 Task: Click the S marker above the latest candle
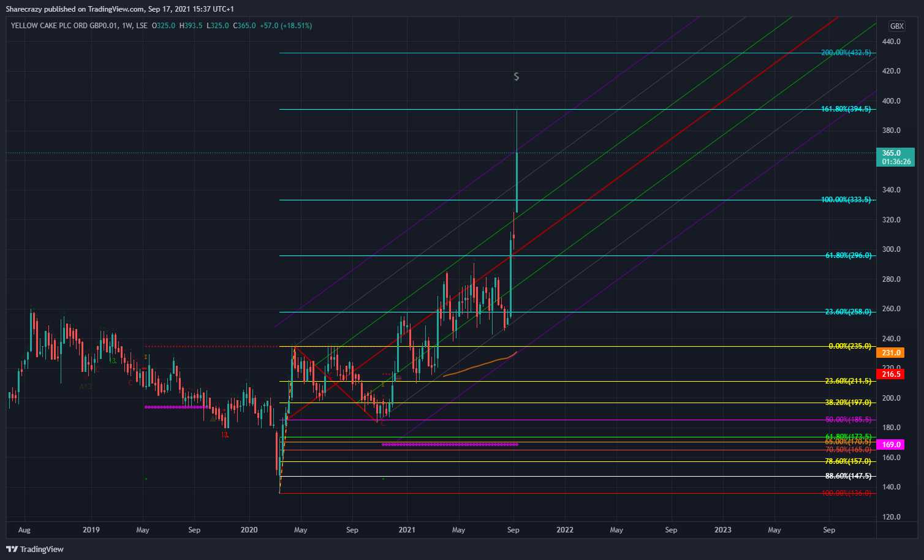(x=517, y=77)
